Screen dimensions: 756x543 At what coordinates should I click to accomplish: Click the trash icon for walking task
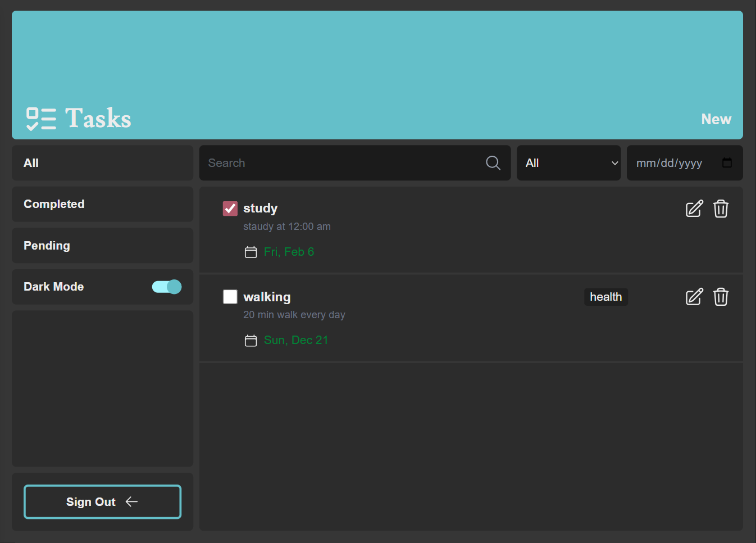tap(721, 297)
